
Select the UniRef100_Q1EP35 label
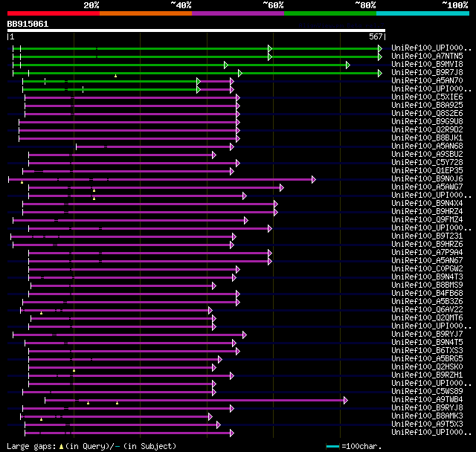(x=427, y=171)
